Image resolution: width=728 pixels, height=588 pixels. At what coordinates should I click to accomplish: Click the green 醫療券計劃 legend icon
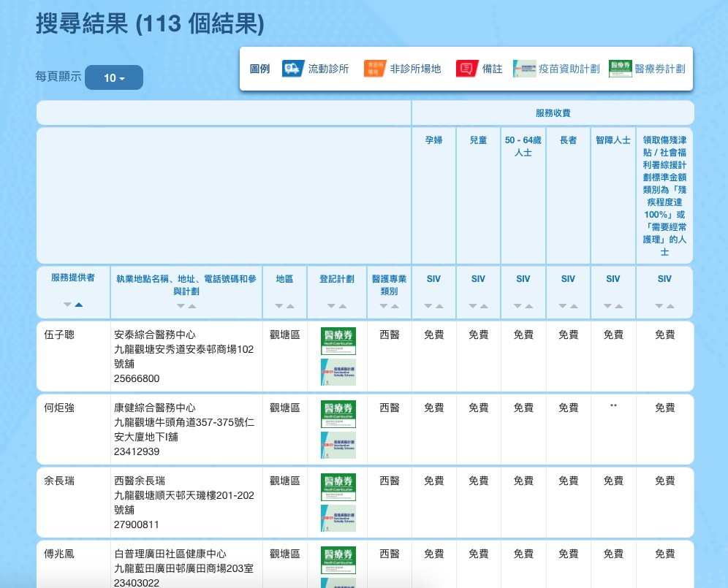(x=621, y=68)
